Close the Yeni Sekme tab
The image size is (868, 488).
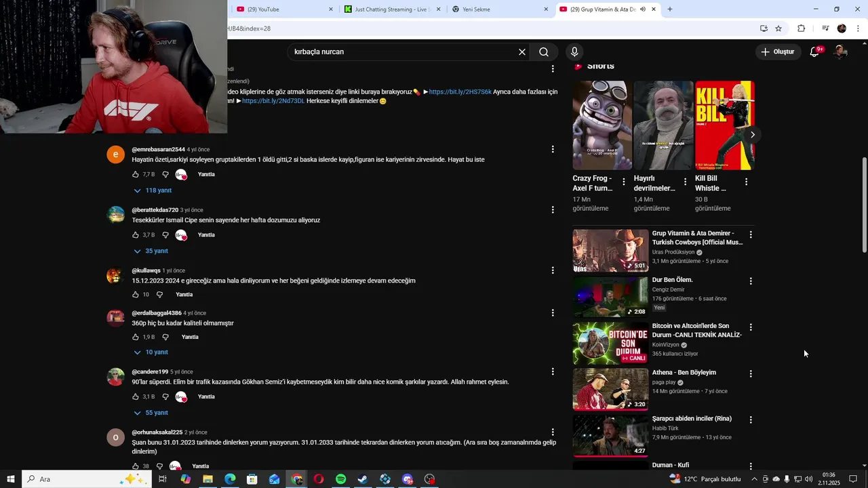pyautogui.click(x=546, y=9)
